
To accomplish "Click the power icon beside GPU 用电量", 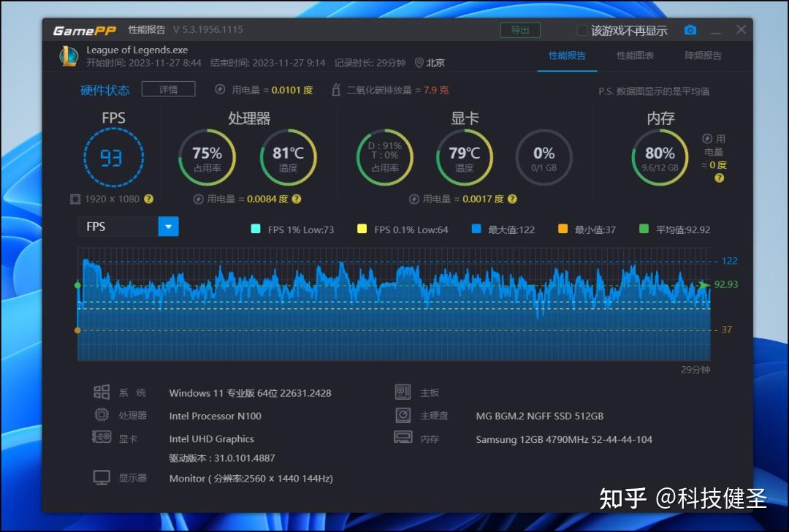I will click(413, 199).
